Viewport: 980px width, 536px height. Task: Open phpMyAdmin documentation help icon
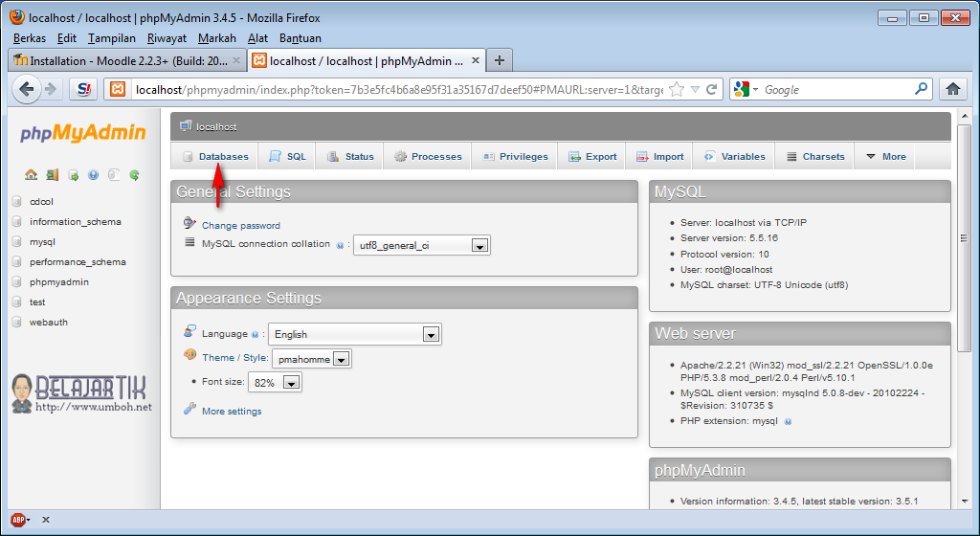point(93,175)
